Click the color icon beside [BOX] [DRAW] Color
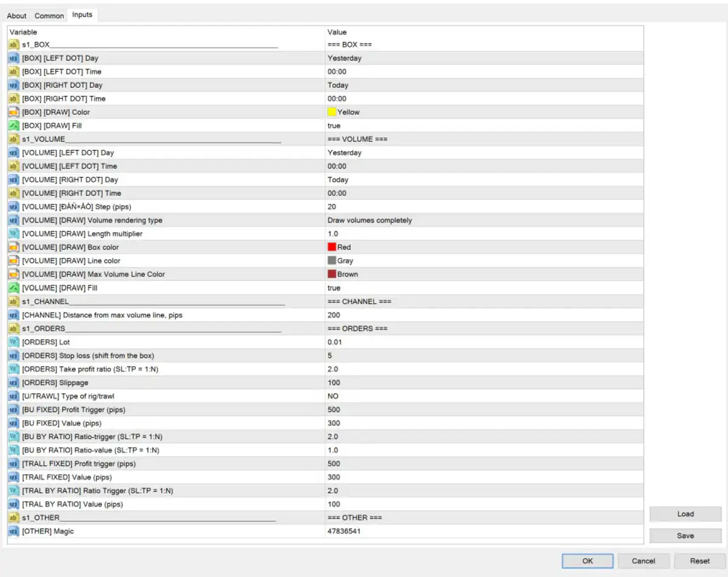The image size is (728, 577). tap(13, 112)
